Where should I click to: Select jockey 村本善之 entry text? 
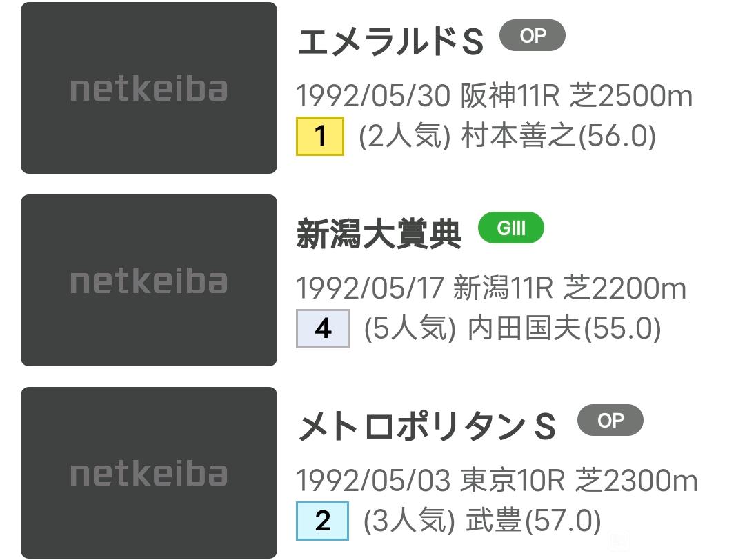558,136
